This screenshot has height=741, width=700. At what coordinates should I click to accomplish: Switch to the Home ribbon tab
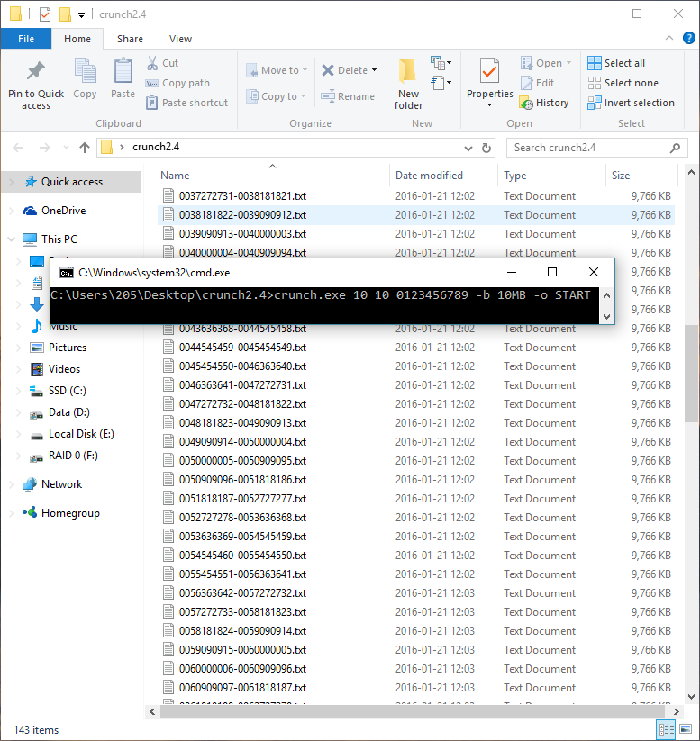[x=77, y=39]
